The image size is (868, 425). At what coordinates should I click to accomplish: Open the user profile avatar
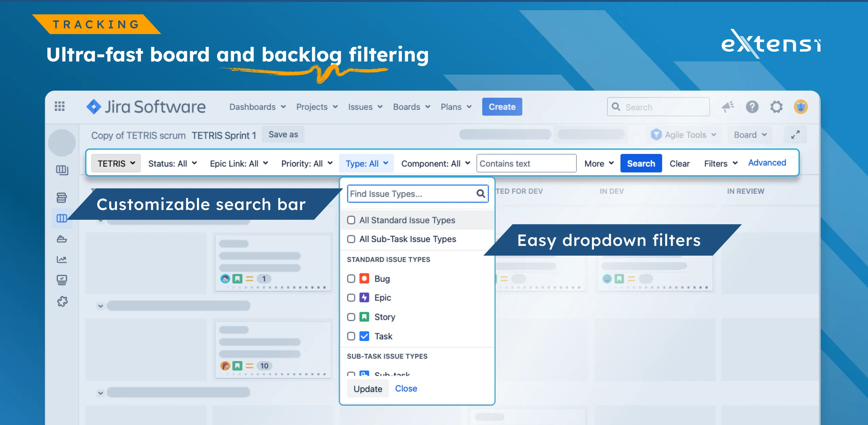click(x=801, y=107)
